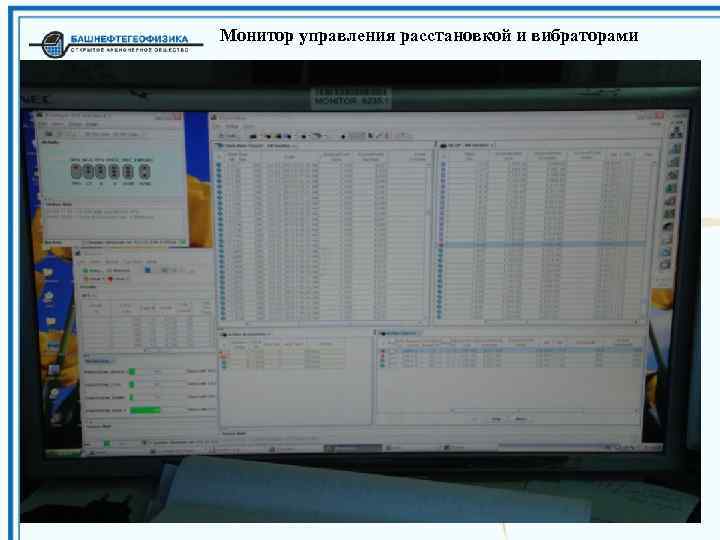Click the bright blue icon in the right sidebar
The width and height of the screenshot is (720, 540).
tap(667, 252)
